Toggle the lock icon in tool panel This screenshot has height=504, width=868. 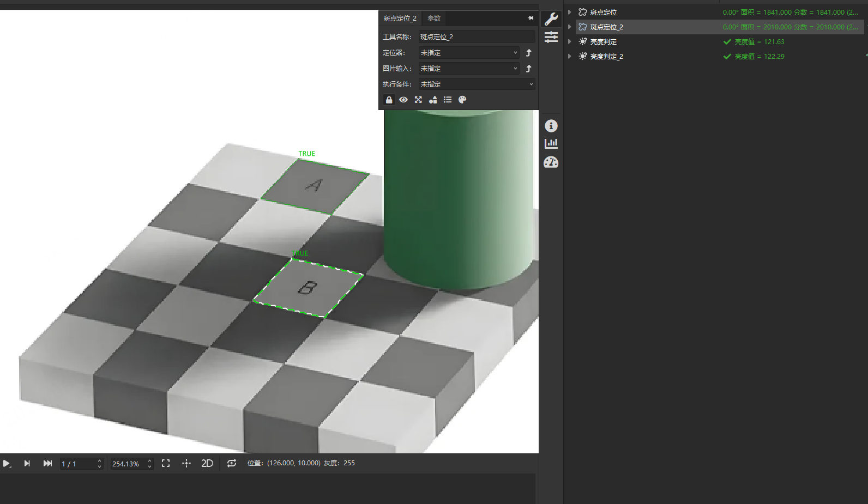coord(389,100)
